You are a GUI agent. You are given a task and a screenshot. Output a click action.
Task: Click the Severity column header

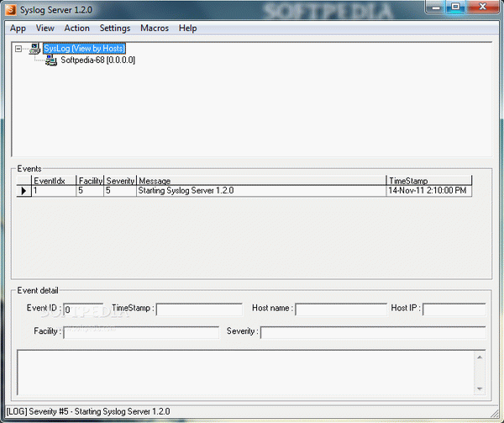(120, 181)
